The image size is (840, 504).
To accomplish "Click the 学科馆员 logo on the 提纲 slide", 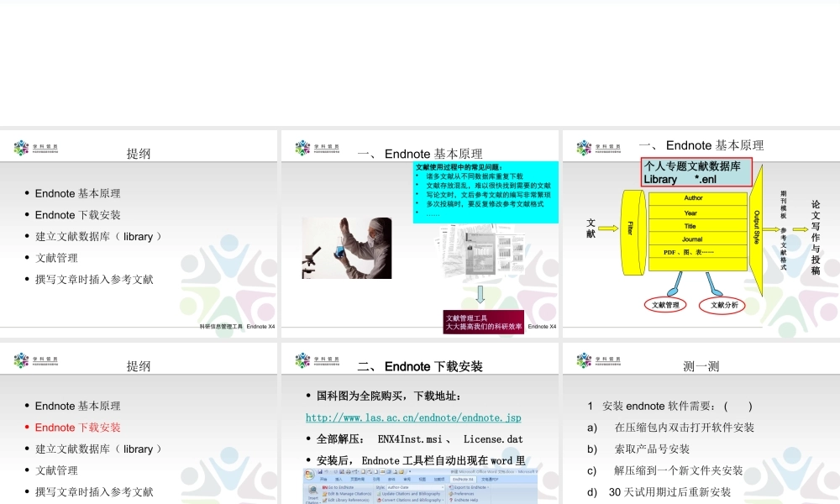I will (20, 145).
